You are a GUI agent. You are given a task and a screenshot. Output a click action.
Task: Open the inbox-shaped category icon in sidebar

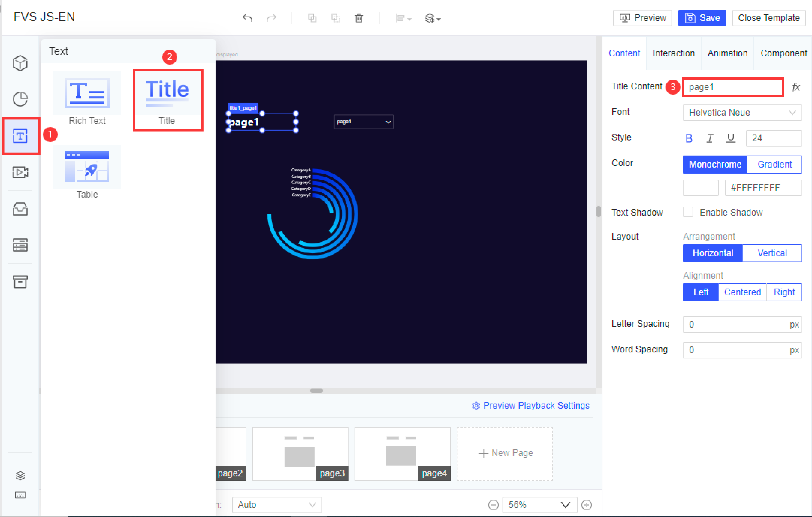(20, 209)
